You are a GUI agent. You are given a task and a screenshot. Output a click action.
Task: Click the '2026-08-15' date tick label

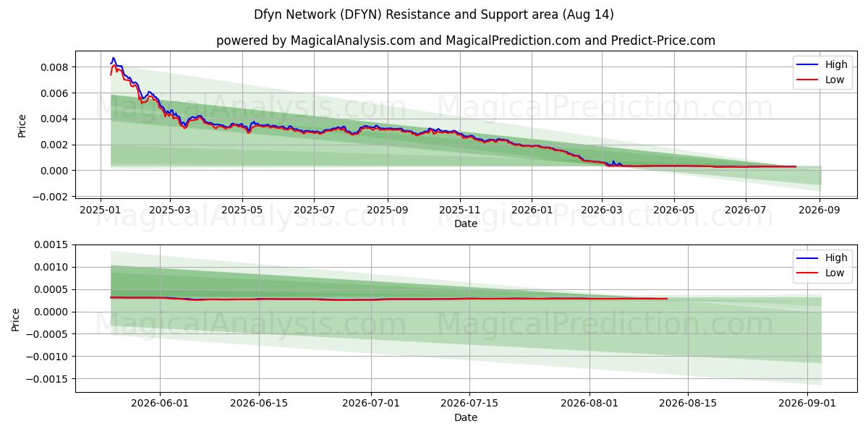pyautogui.click(x=689, y=403)
